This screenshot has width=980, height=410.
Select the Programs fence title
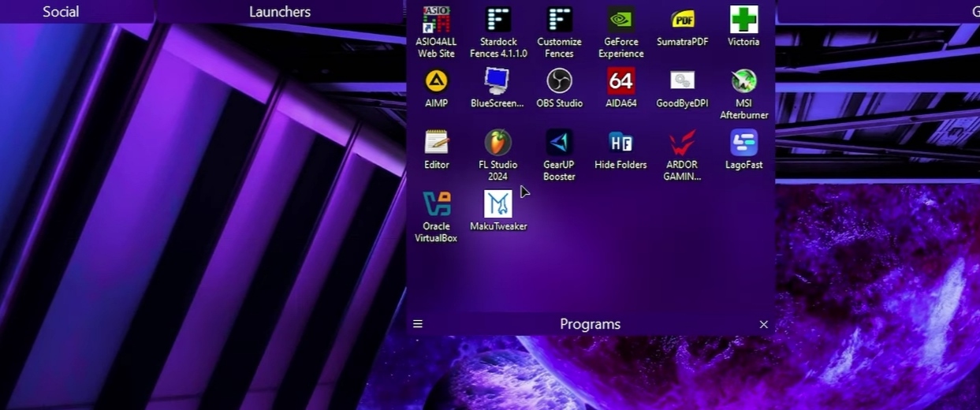point(590,324)
